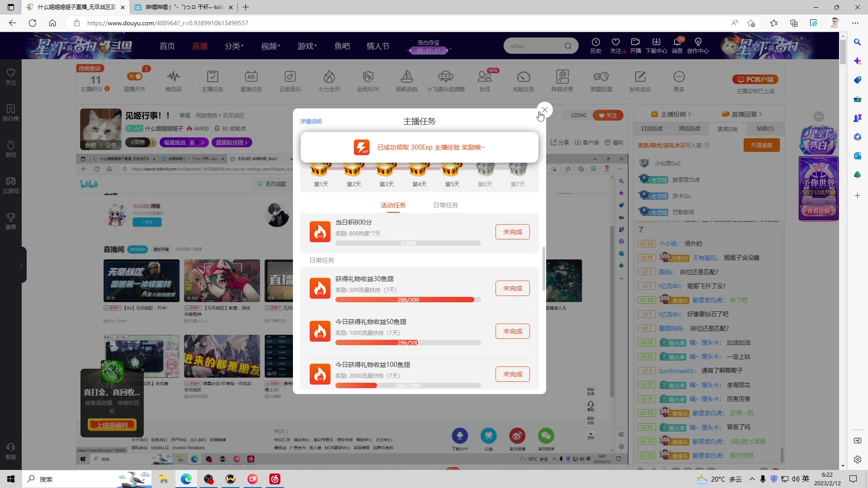Open 情人节 nav item
Viewport: 868px width, 488px height.
(x=378, y=46)
